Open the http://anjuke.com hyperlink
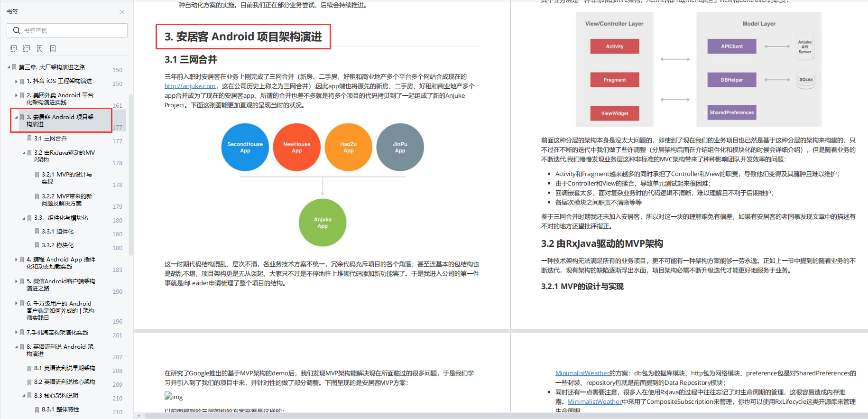 coord(190,86)
